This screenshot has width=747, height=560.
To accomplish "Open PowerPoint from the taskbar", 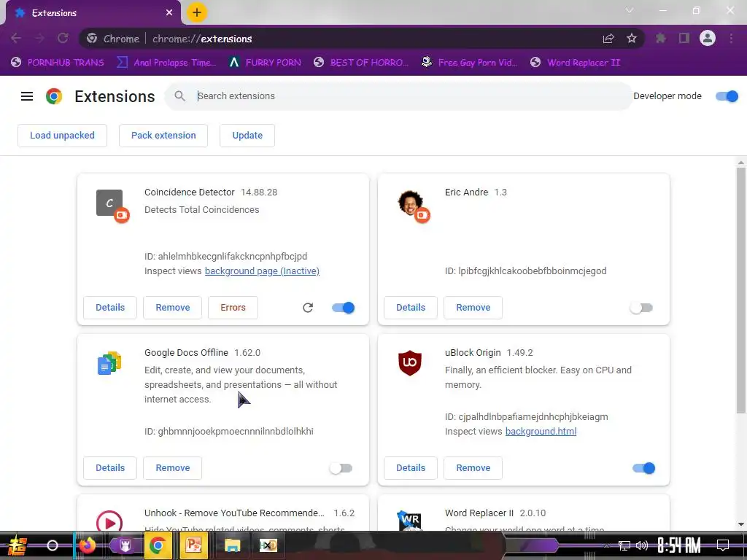I will coord(193,545).
